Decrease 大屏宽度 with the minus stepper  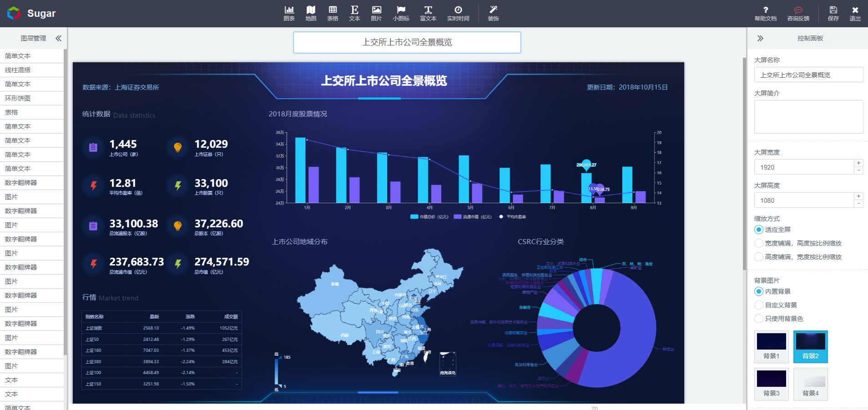pyautogui.click(x=858, y=170)
